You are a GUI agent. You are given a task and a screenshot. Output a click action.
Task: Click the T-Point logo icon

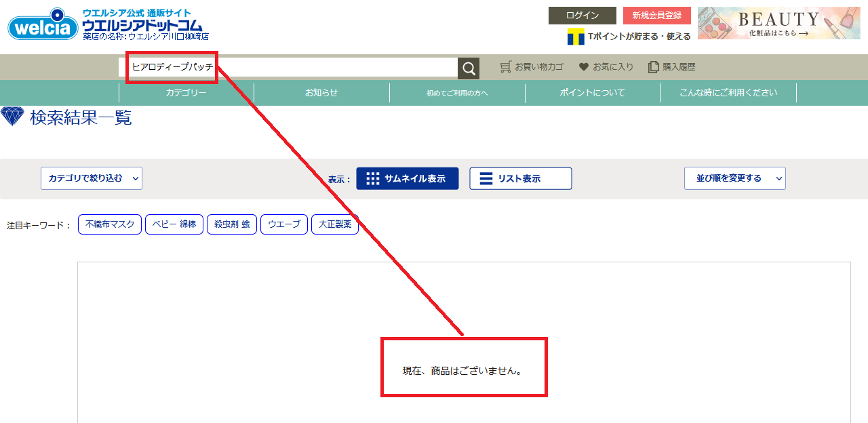(x=576, y=37)
